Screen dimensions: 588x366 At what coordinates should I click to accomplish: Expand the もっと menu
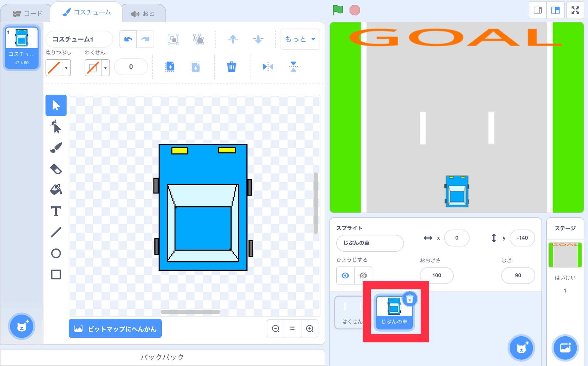pos(300,39)
